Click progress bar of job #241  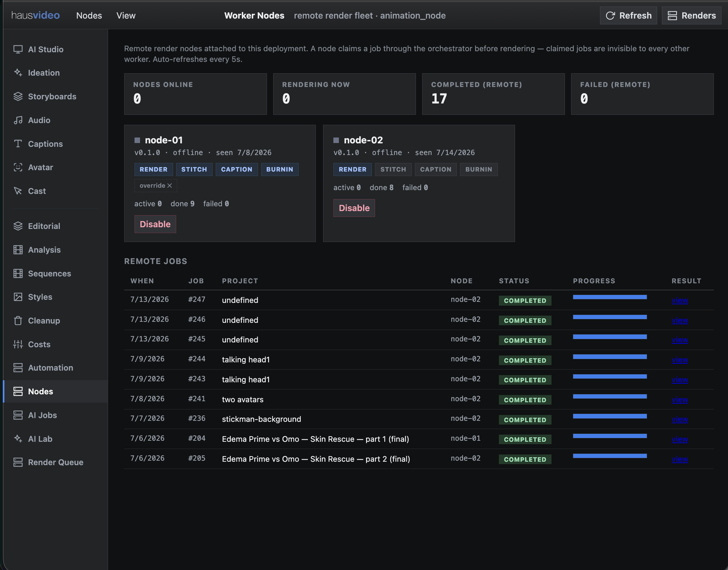(610, 396)
